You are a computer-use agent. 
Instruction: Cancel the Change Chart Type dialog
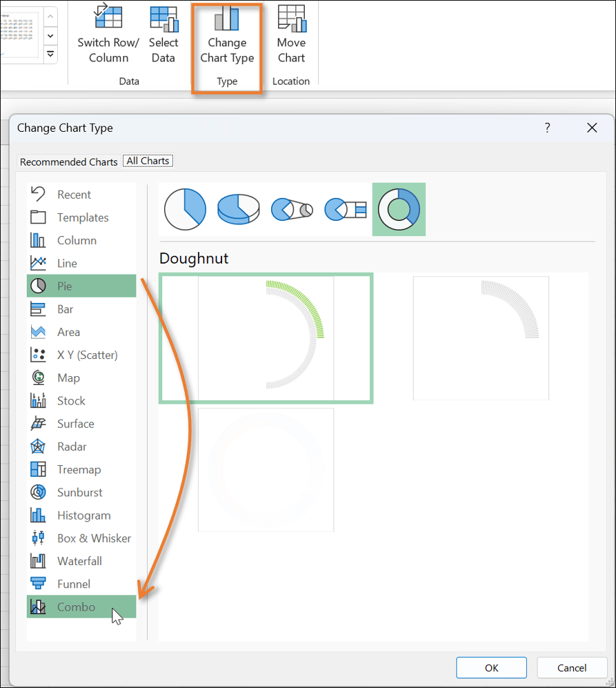(572, 667)
